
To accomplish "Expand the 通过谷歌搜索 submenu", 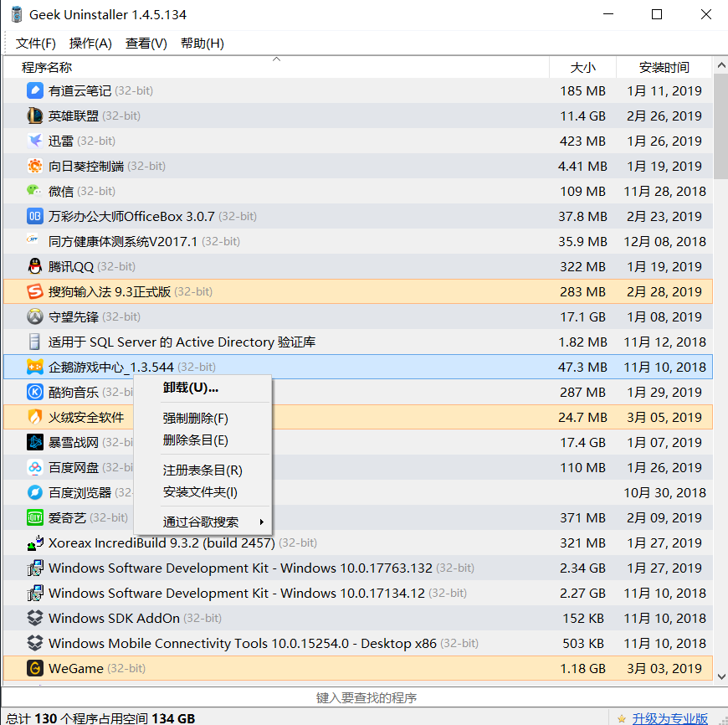I will pos(203,522).
